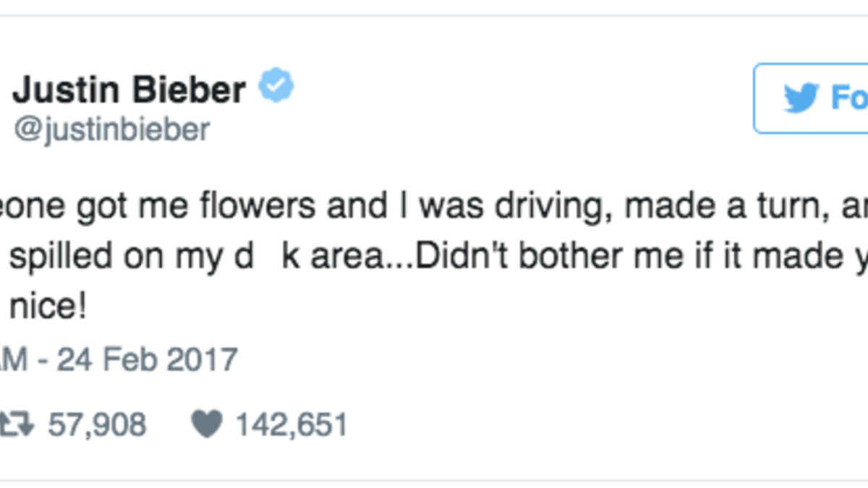View the 142,651 likes count
Screen dimensions: 868x488
click(292, 424)
